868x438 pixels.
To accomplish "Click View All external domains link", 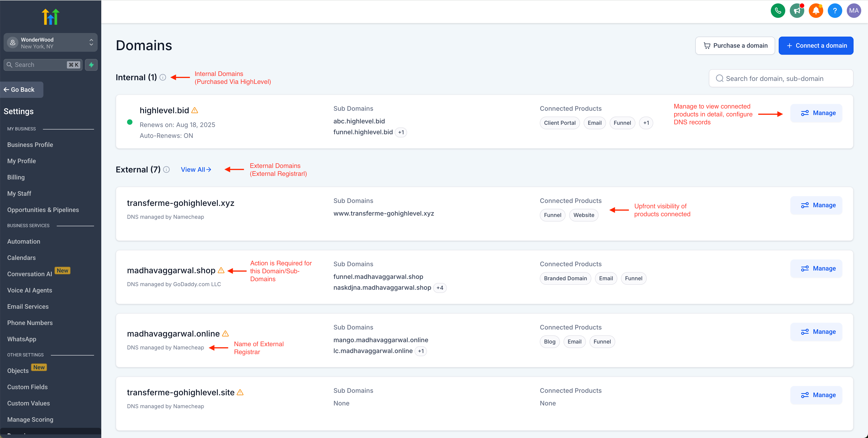I will pos(196,170).
